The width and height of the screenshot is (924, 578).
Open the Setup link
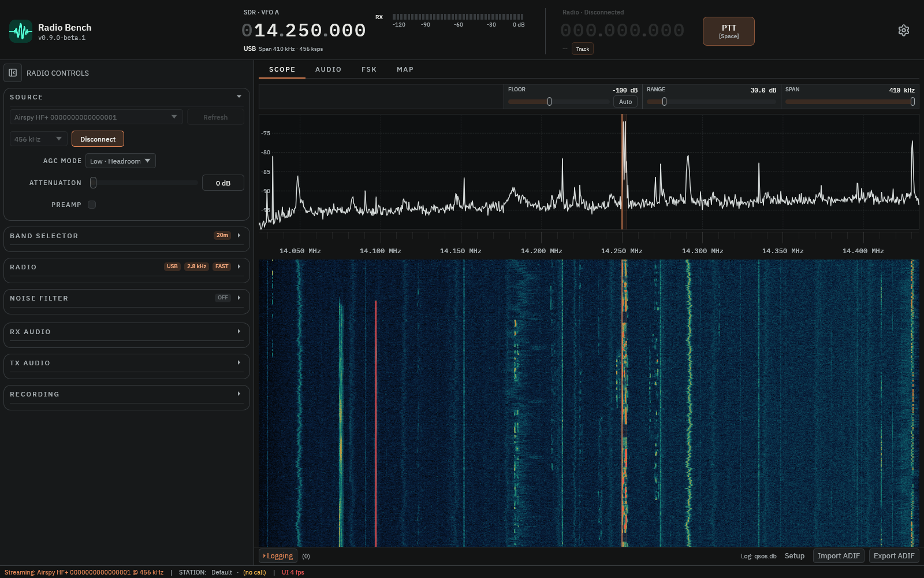(x=795, y=556)
